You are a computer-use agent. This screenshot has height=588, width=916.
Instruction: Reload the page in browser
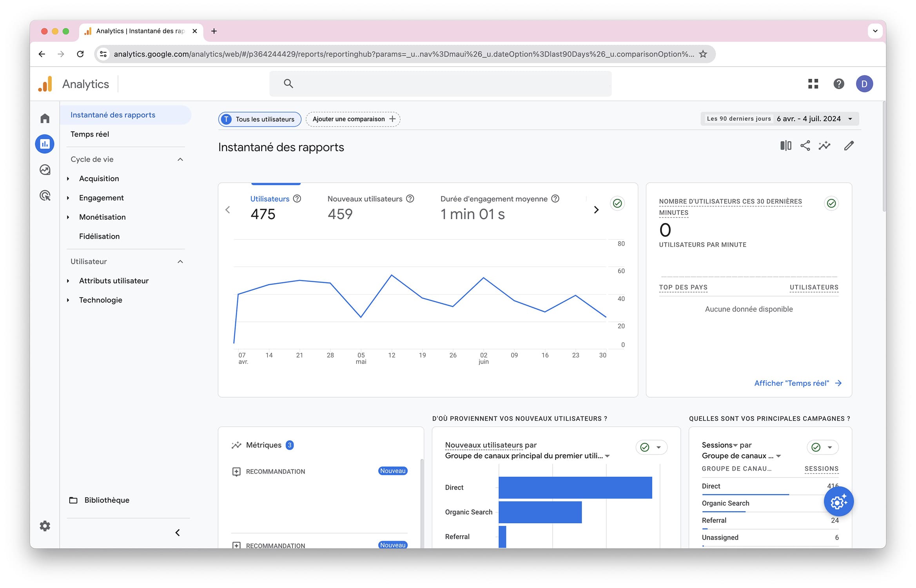(x=80, y=54)
